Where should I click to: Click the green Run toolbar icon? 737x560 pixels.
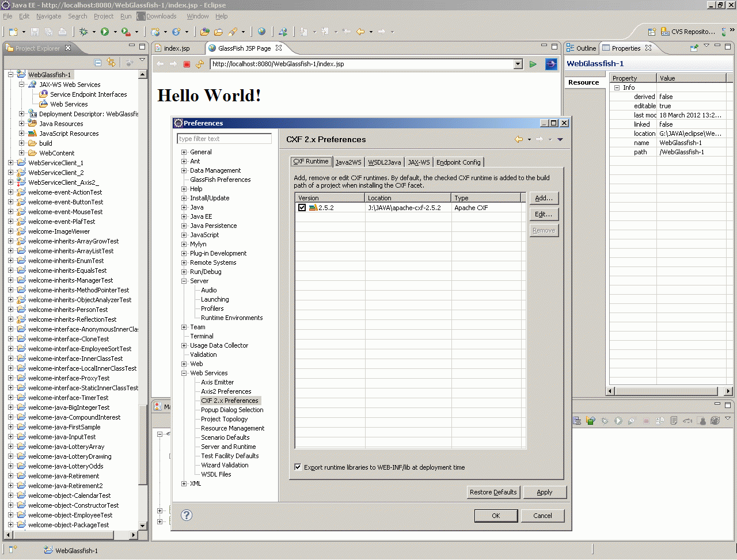[x=105, y=32]
